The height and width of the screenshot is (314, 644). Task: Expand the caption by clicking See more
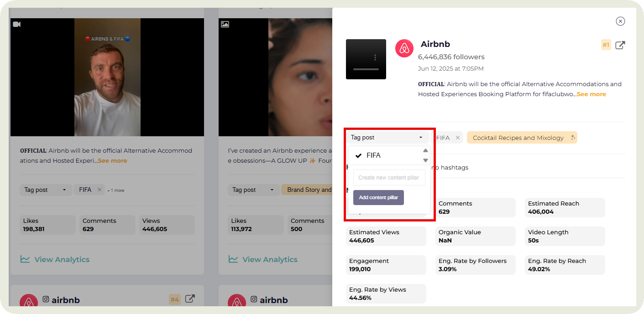pos(591,94)
